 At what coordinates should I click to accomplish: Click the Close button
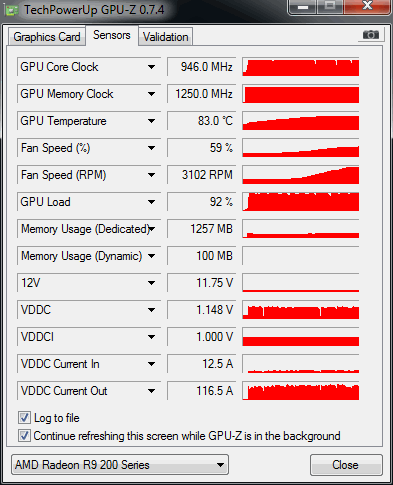(x=346, y=465)
